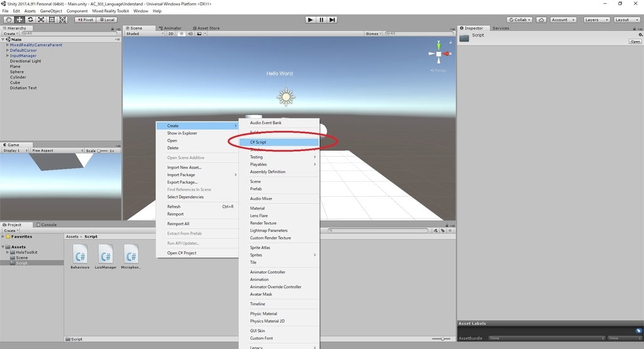Select the Rect Transform tool

click(52, 19)
